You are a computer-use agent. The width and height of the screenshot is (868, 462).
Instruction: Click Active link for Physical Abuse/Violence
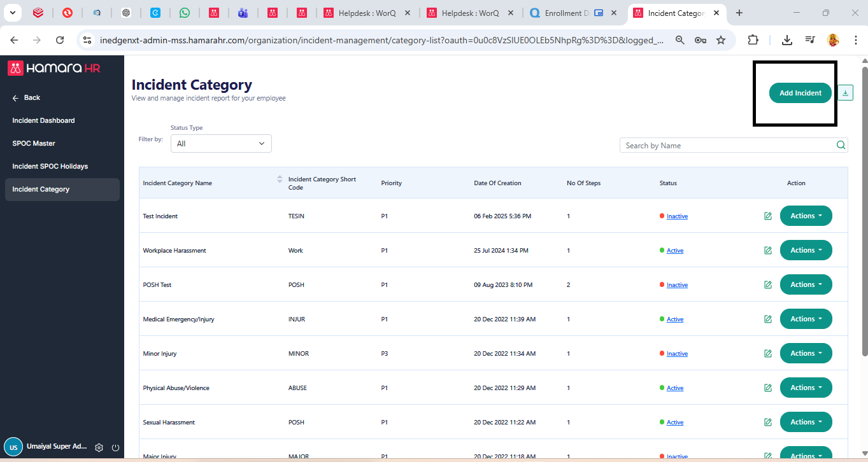pos(675,388)
